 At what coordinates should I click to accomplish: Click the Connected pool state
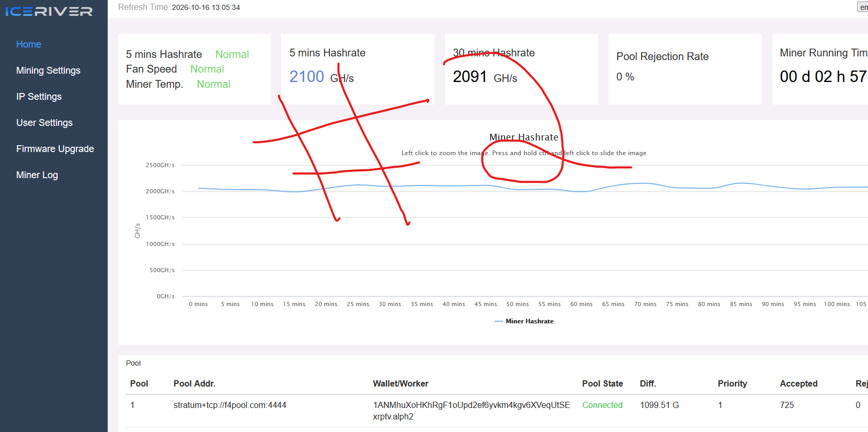[602, 405]
